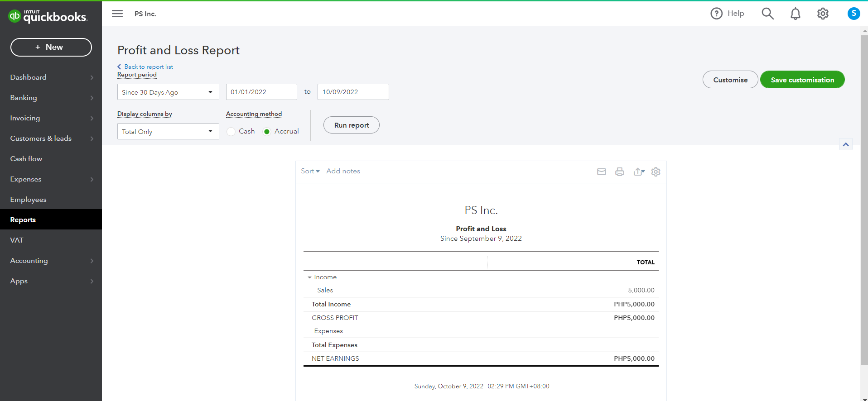
Task: Toggle the hamburger navigation menu
Action: pyautogui.click(x=117, y=14)
